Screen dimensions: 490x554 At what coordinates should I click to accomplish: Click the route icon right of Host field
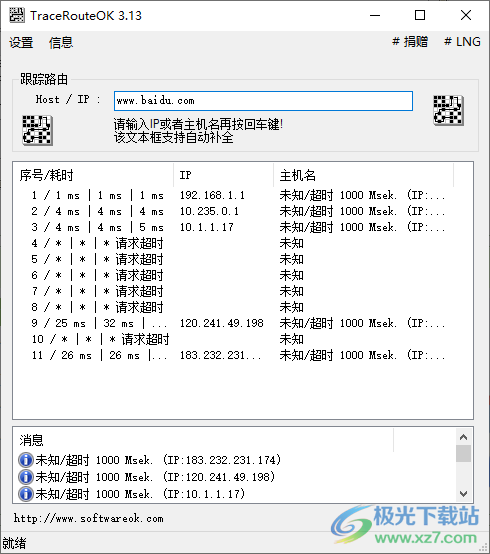click(448, 111)
